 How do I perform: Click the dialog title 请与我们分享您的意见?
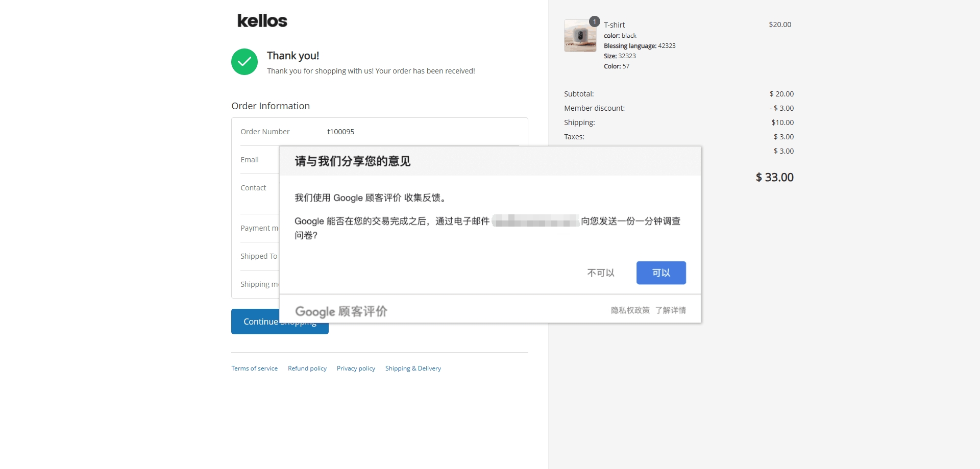[x=352, y=161]
